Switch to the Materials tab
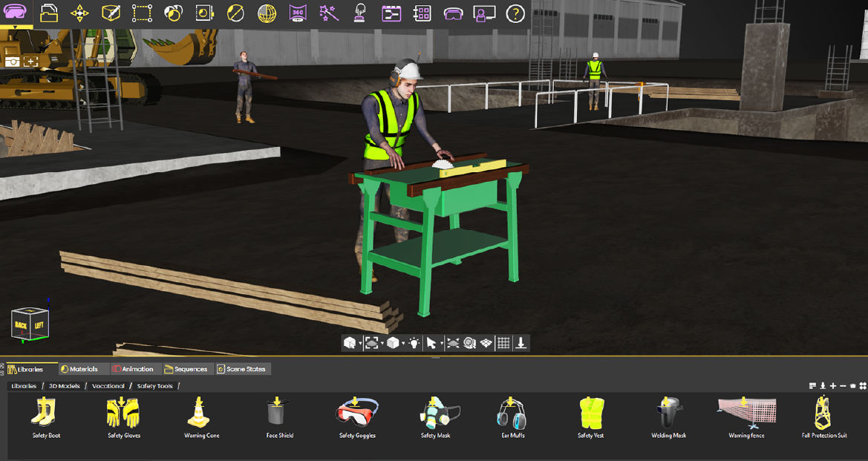 click(x=82, y=368)
